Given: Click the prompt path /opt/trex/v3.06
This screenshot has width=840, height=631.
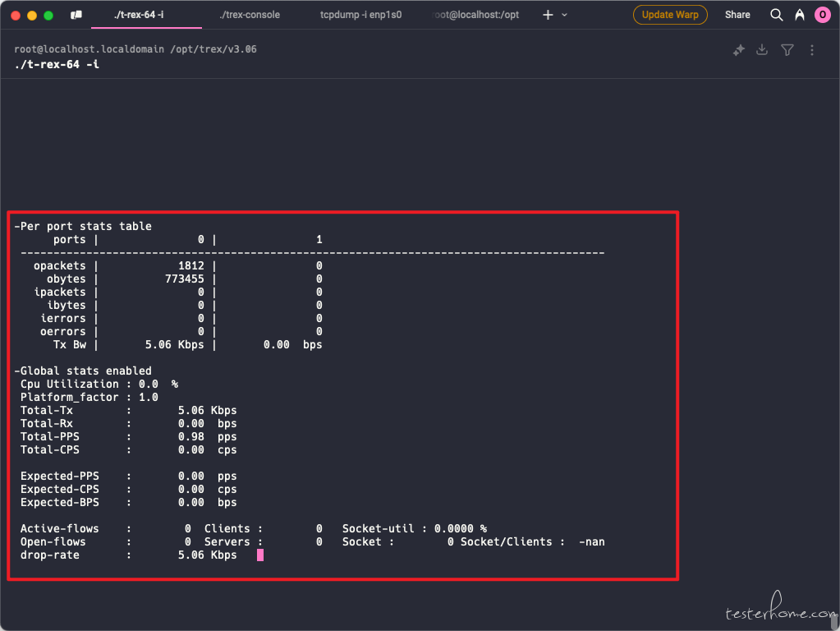Looking at the screenshot, I should 213,49.
